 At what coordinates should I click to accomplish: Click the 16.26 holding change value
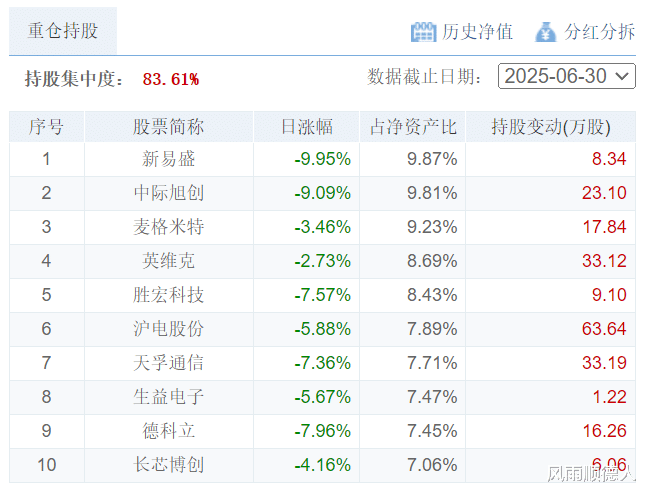tap(604, 431)
